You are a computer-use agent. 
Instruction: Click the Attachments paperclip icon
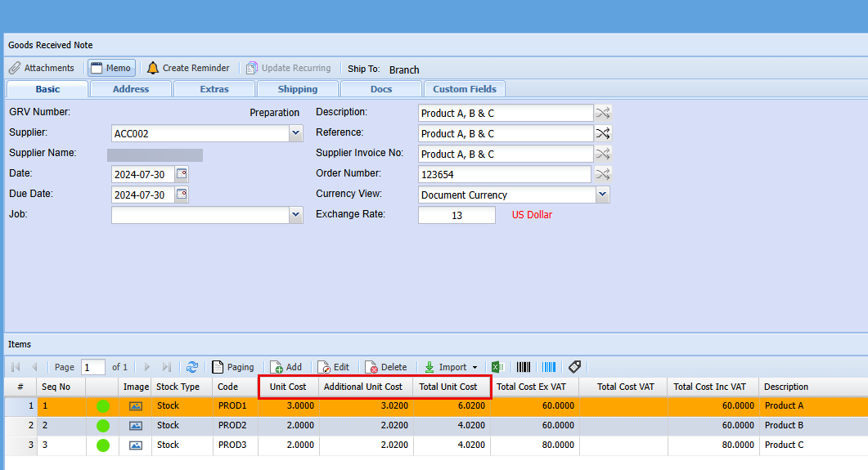pyautogui.click(x=15, y=69)
